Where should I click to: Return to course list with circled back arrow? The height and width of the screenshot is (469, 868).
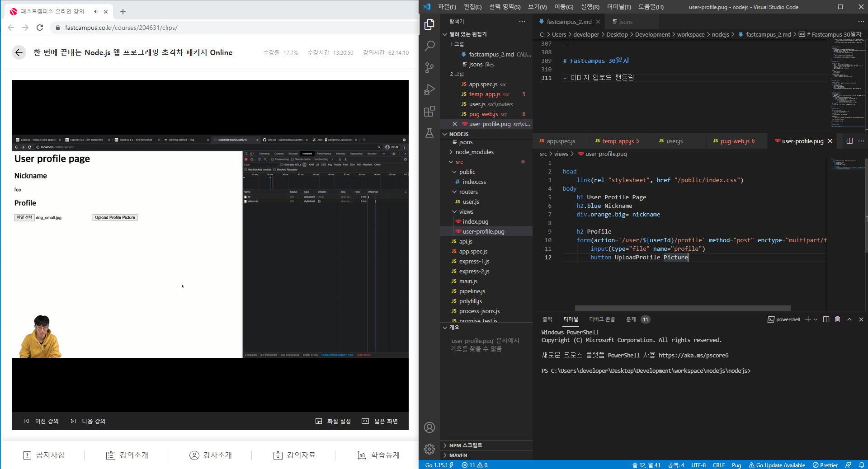pyautogui.click(x=19, y=52)
